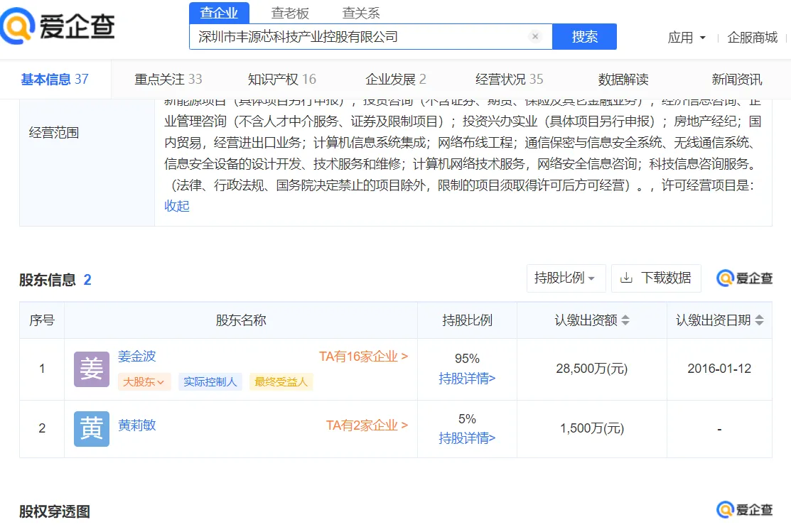
Task: Open the 持股比例 dropdown filter
Action: [x=565, y=278]
